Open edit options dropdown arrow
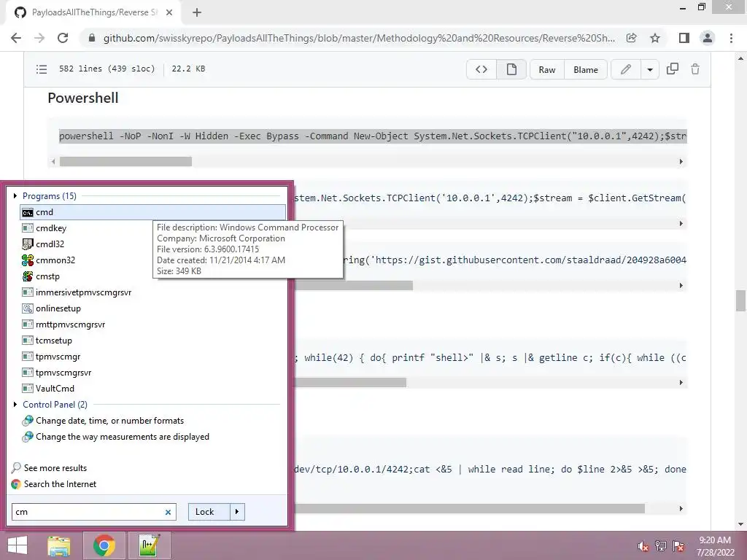This screenshot has height=560, width=747. pyautogui.click(x=650, y=69)
